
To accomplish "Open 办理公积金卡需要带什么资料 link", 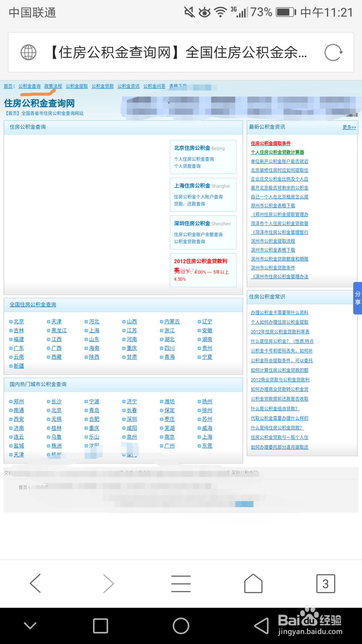I will 279,312.
